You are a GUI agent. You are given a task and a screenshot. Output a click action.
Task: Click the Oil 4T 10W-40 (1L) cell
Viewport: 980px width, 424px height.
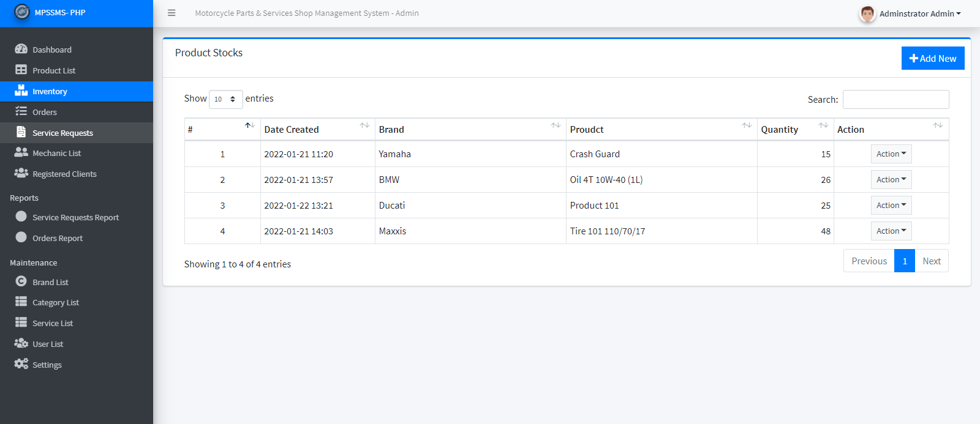(x=661, y=180)
